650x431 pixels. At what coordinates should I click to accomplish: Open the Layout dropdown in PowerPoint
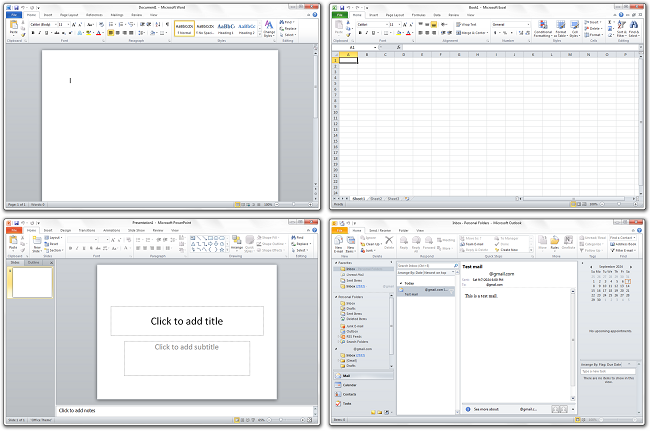click(x=54, y=238)
